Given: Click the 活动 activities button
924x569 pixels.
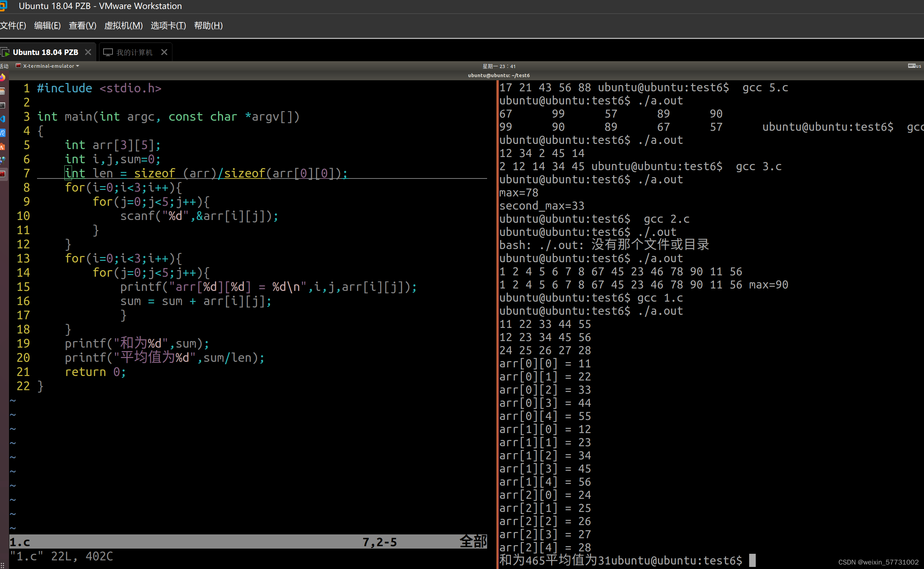Looking at the screenshot, I should click(4, 66).
